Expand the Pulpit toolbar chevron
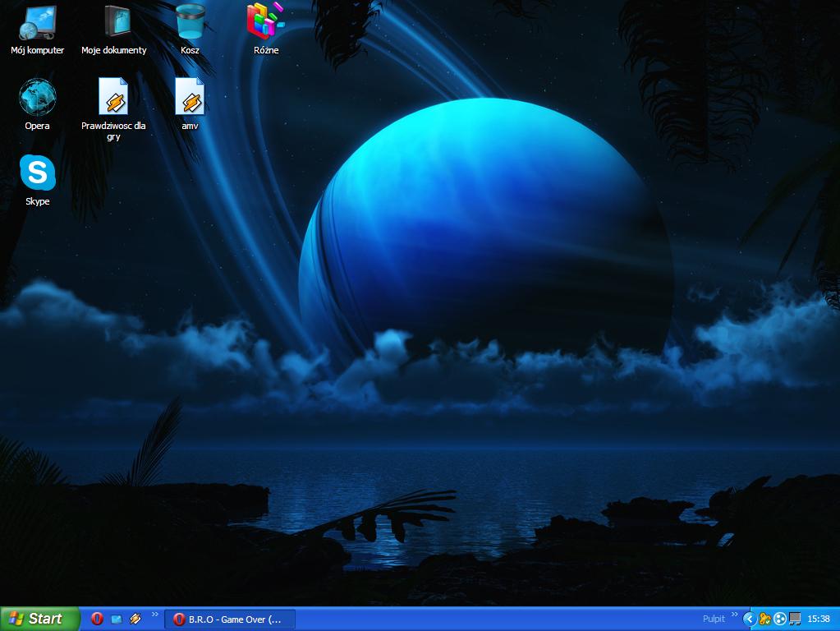 click(734, 615)
